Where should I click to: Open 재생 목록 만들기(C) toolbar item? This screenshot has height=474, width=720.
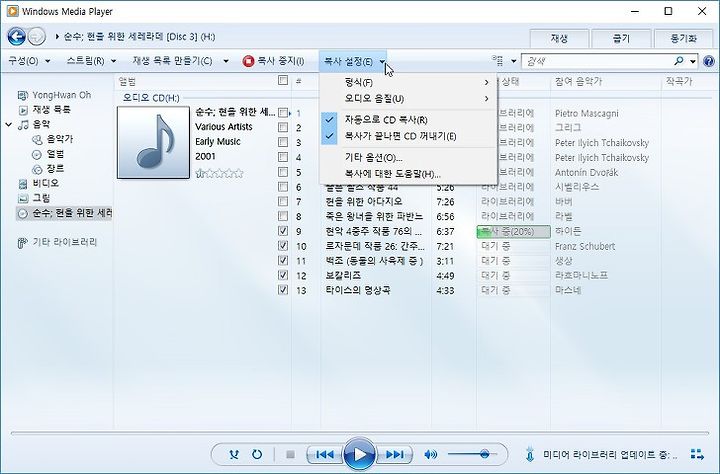click(x=173, y=61)
